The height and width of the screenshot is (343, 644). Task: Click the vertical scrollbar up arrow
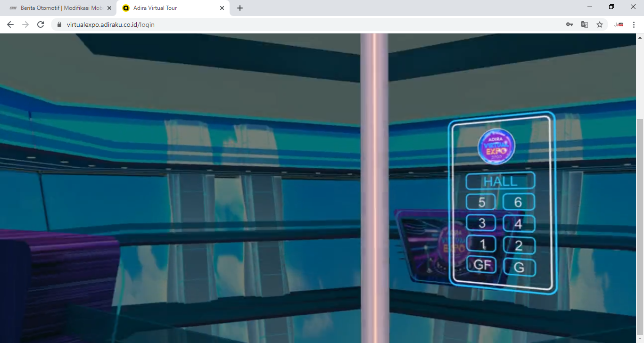coord(640,37)
